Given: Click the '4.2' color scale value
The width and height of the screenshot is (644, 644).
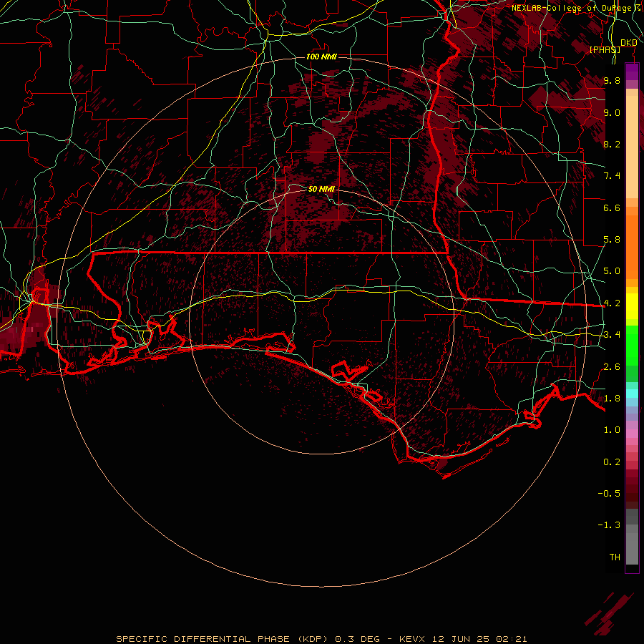Looking at the screenshot, I should coord(612,303).
